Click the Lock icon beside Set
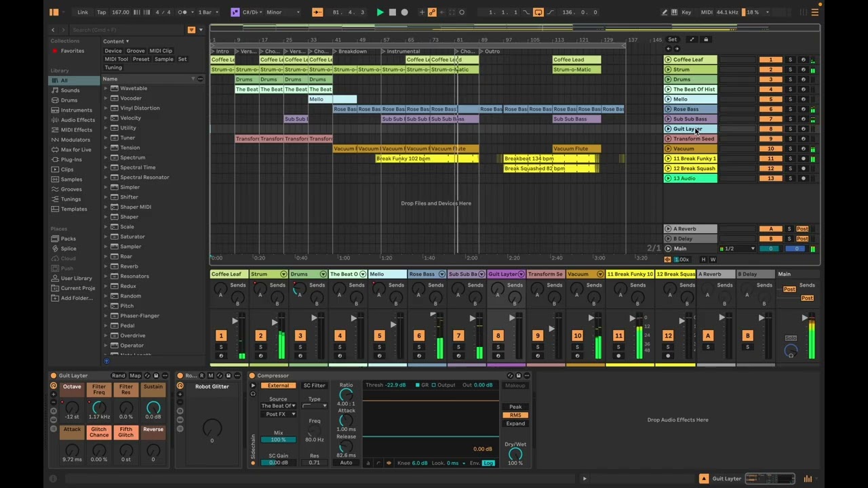This screenshot has height=488, width=868. pyautogui.click(x=705, y=39)
